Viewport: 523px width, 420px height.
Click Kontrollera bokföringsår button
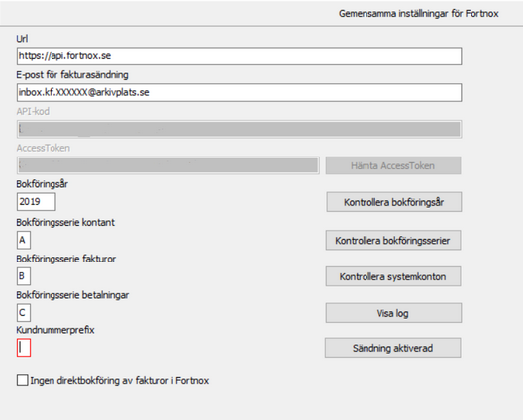point(394,202)
